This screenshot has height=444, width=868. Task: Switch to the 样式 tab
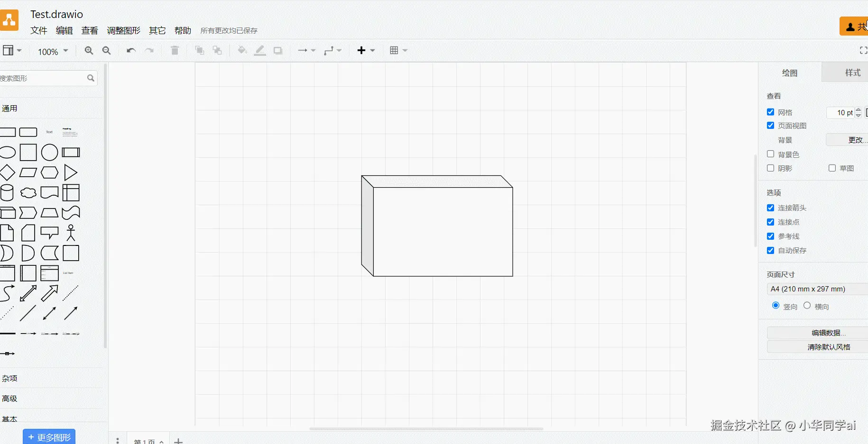845,72
